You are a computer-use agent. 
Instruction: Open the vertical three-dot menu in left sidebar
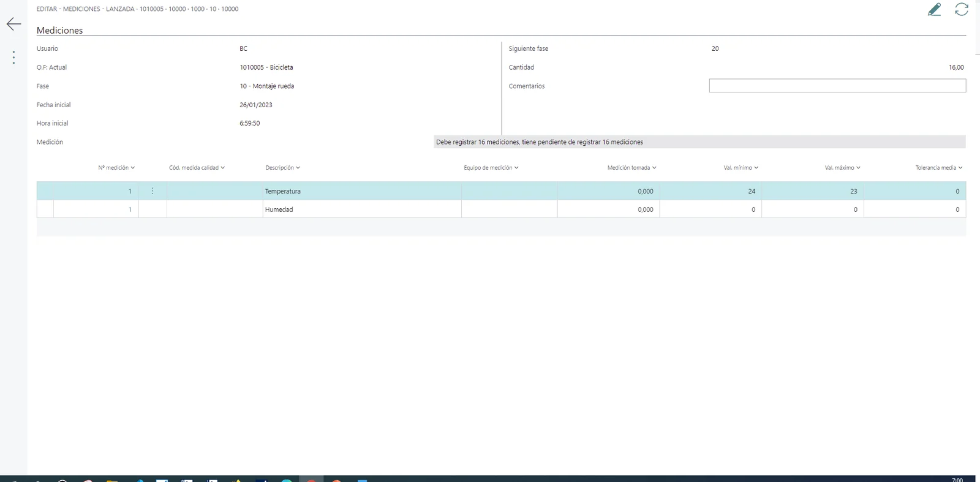13,58
